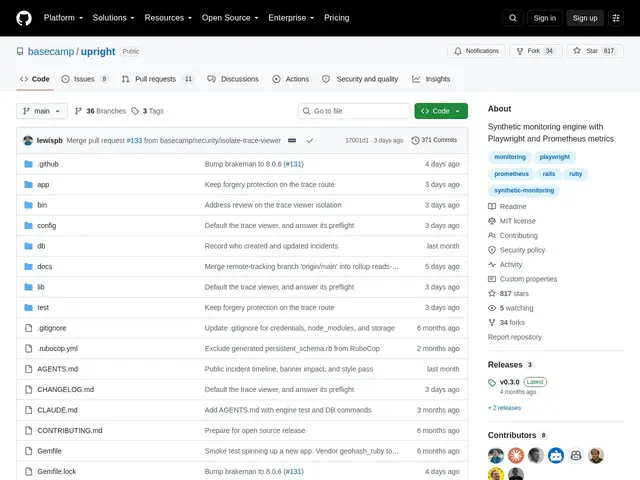Click the book icon beside Readme
Viewport: 640px width, 480px height.
492,207
